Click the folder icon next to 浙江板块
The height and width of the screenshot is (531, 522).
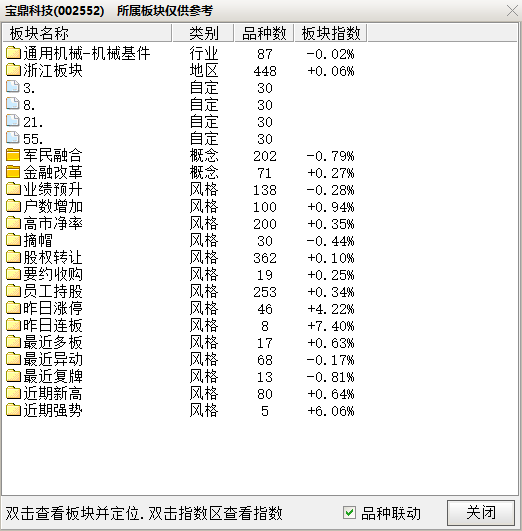14,70
